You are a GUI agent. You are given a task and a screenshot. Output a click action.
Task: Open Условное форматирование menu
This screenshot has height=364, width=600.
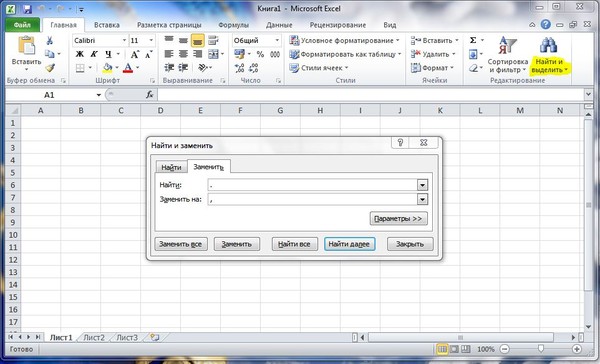coord(344,40)
